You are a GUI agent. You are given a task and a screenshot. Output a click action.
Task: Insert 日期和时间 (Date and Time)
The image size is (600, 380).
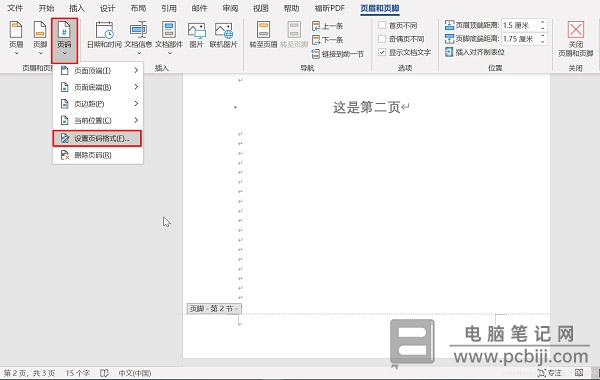104,34
